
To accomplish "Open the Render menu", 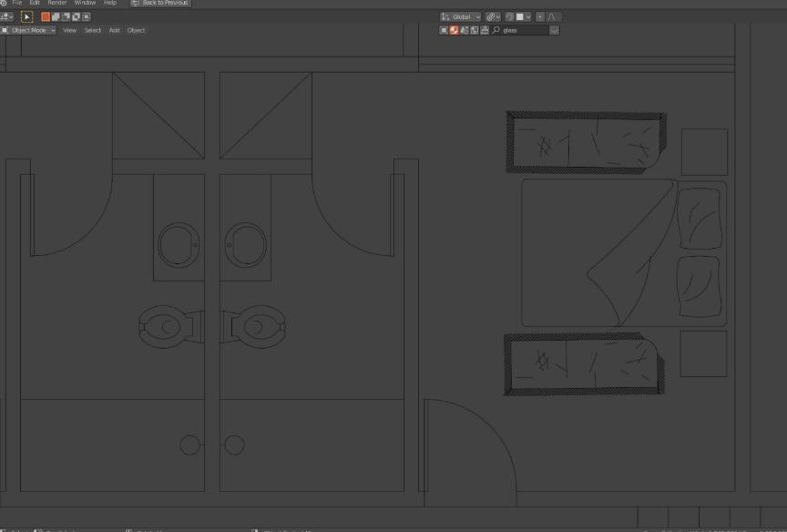I will point(56,3).
